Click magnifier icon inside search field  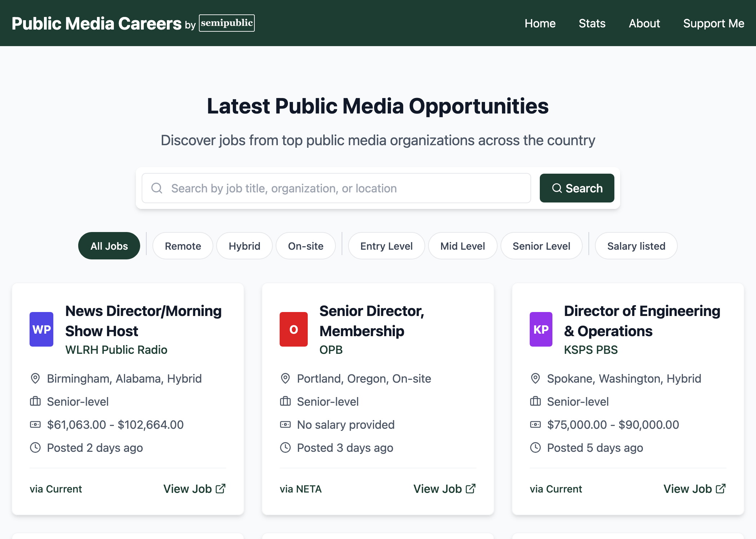[157, 188]
